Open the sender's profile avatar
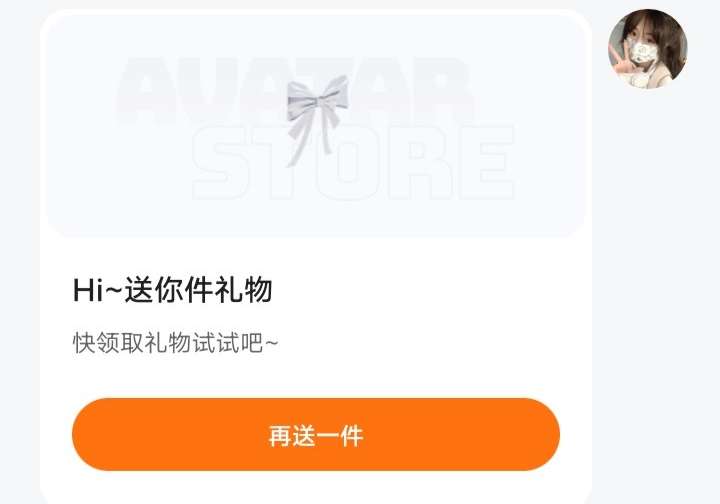This screenshot has width=720, height=504. tap(647, 49)
